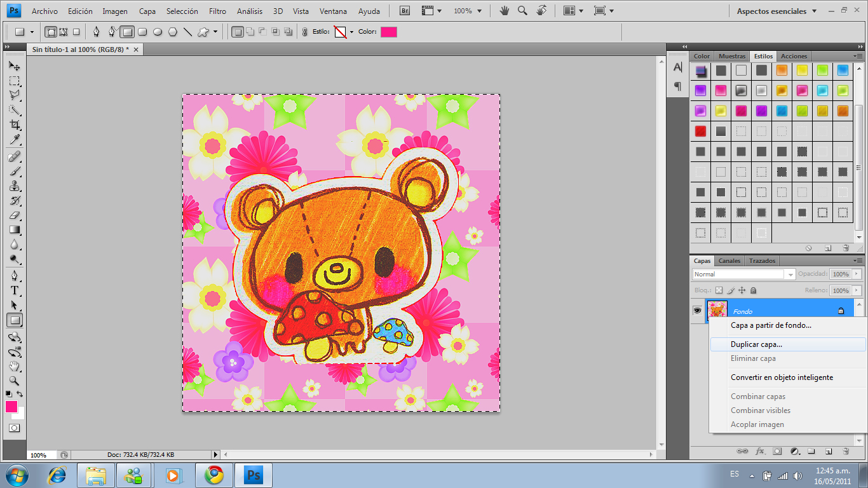Open the Opacidad slider arrow
Screen dimensions: 868x488
[x=856, y=274]
